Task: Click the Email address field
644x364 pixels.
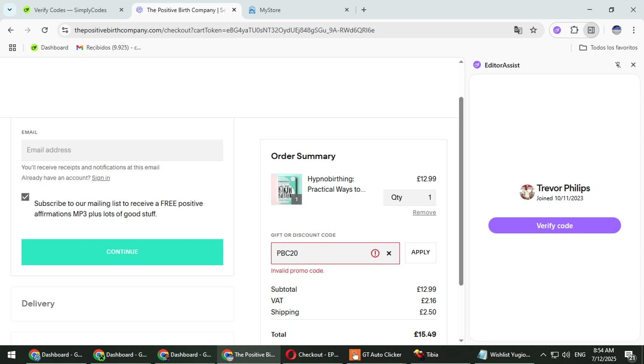Action: coord(122,150)
